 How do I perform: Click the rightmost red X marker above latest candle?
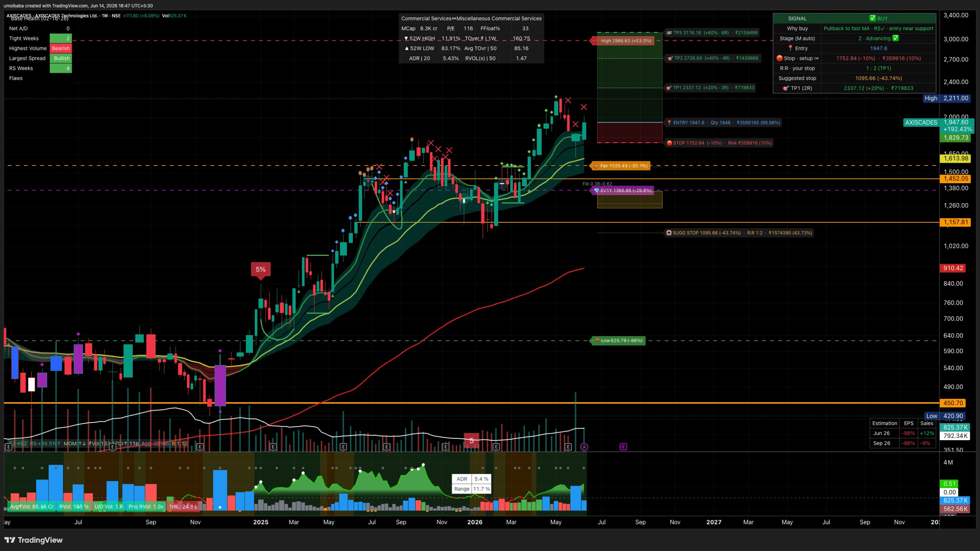click(584, 107)
